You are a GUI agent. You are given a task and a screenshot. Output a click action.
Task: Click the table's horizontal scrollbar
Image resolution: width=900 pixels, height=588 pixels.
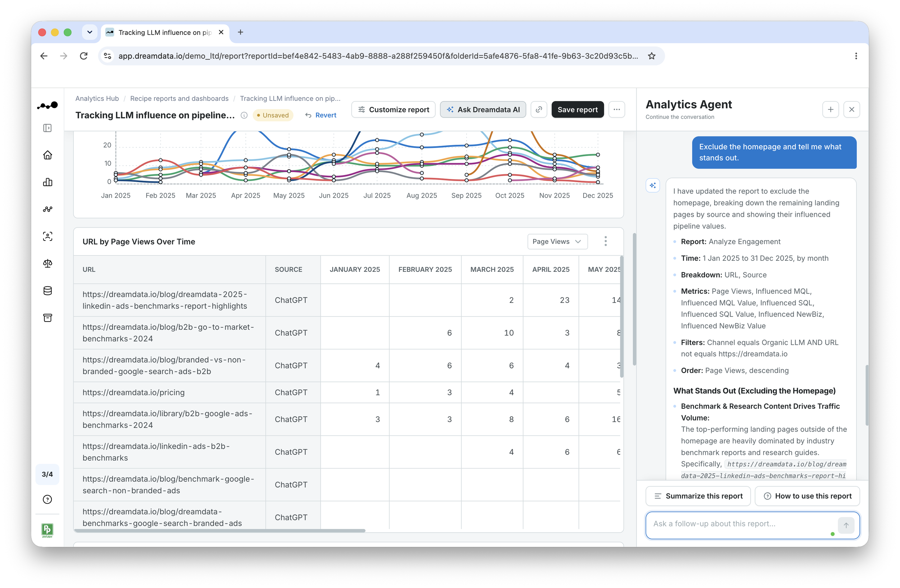coord(220,531)
